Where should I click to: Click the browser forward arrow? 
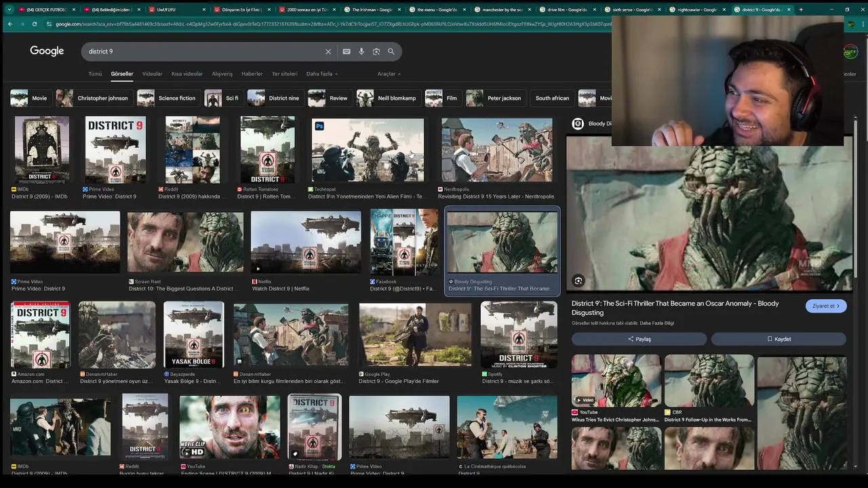(23, 24)
